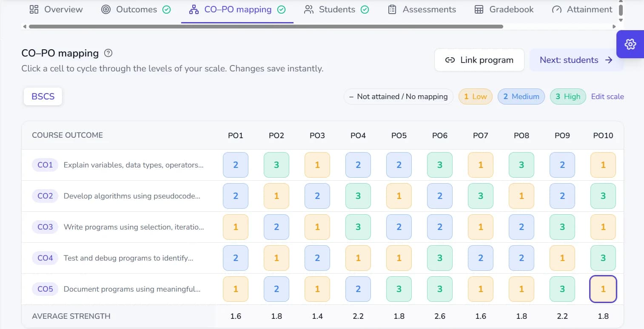Click the Edit scale link
Screen dimensions: 644x329
(607, 96)
